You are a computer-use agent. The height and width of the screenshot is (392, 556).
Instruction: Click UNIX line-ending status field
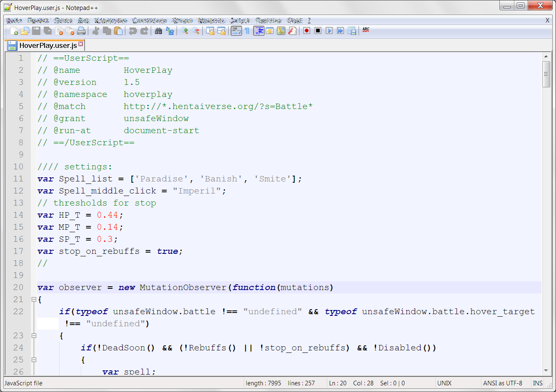tap(444, 383)
